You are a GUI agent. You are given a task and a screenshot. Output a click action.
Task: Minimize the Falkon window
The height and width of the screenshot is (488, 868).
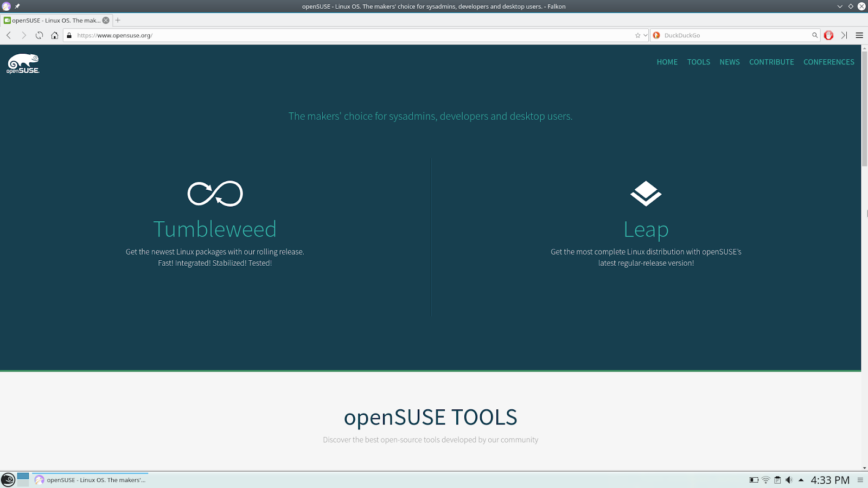840,7
